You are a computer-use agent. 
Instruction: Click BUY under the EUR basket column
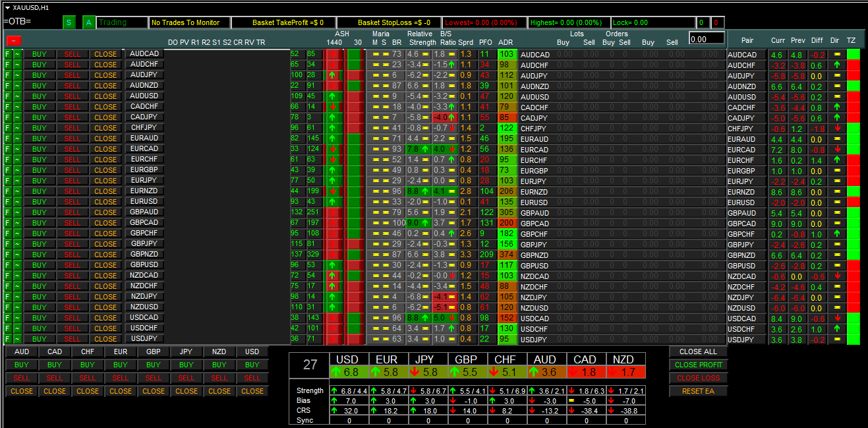click(x=121, y=365)
